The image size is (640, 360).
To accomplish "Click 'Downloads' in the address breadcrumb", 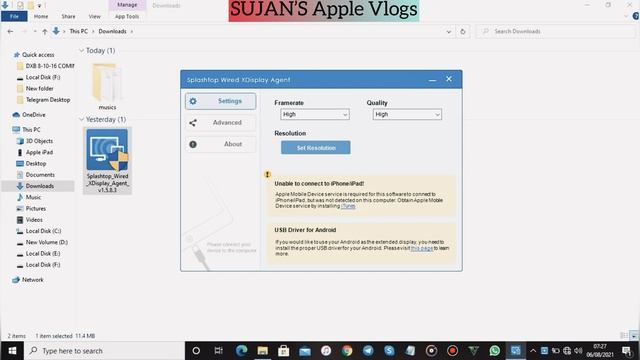I will point(112,31).
